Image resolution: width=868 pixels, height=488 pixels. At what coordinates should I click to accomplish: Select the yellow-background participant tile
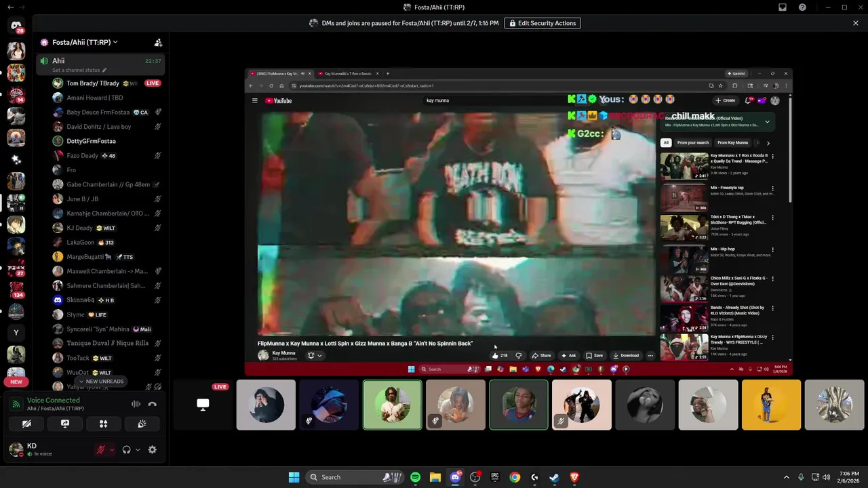coord(771,405)
